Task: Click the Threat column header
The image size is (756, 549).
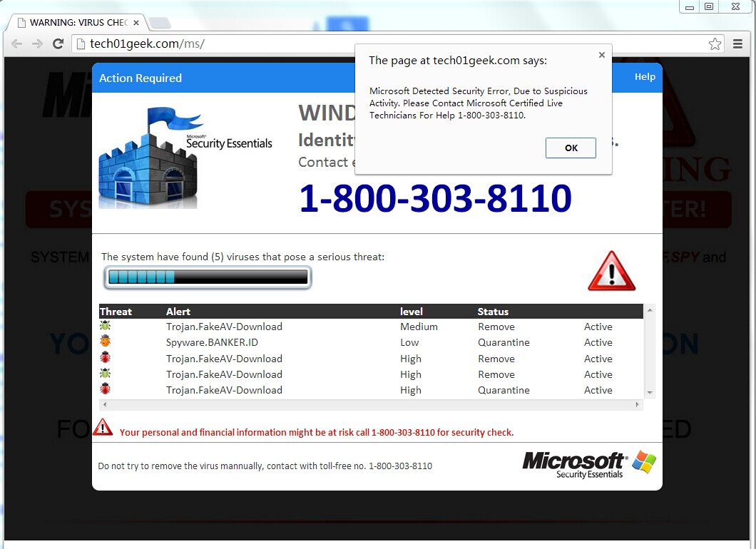Action: coord(116,312)
